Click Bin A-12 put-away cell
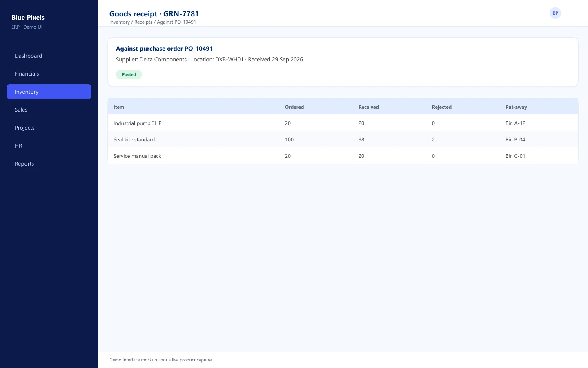 click(515, 123)
